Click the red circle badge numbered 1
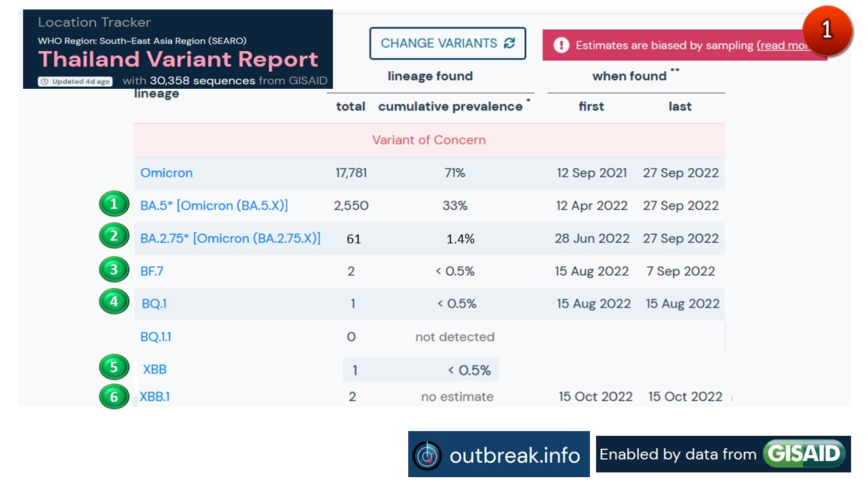 tap(827, 31)
